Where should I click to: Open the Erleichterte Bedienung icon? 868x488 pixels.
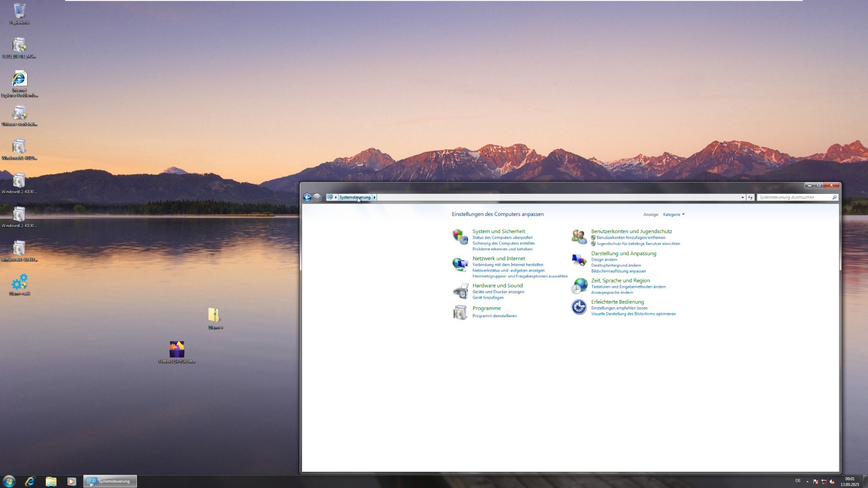click(579, 307)
